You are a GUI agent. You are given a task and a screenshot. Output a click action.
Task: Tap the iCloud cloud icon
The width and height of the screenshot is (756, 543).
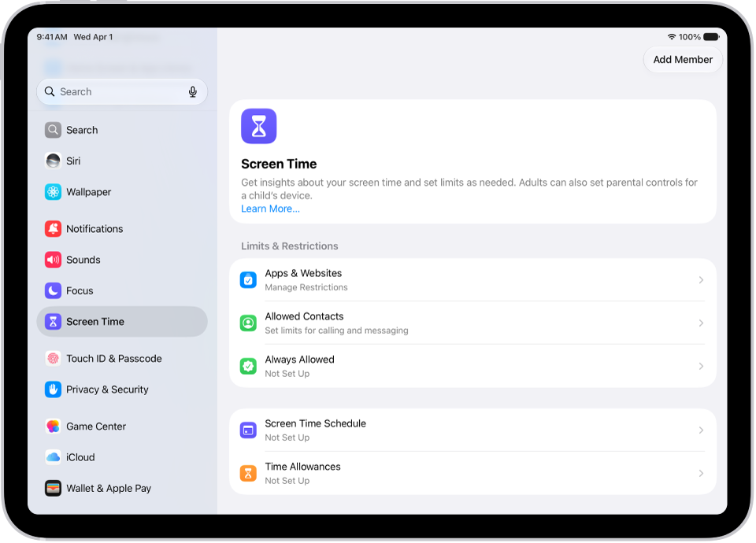point(53,457)
